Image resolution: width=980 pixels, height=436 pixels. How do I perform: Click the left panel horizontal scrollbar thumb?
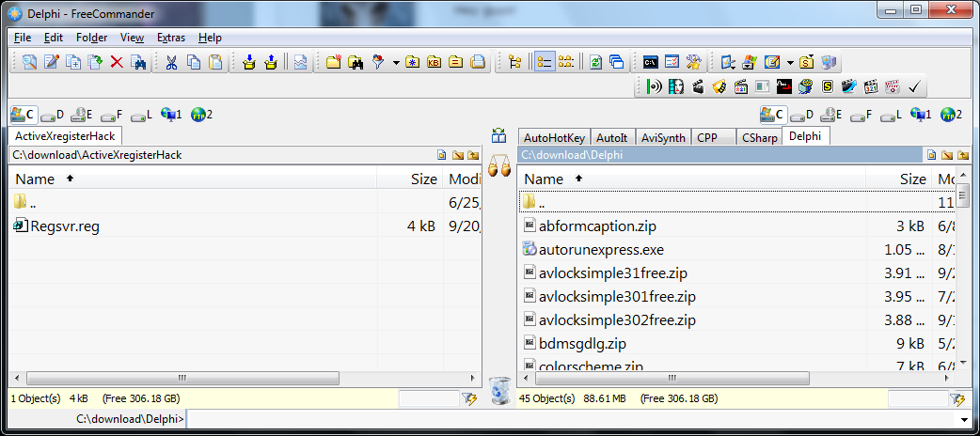(x=182, y=378)
